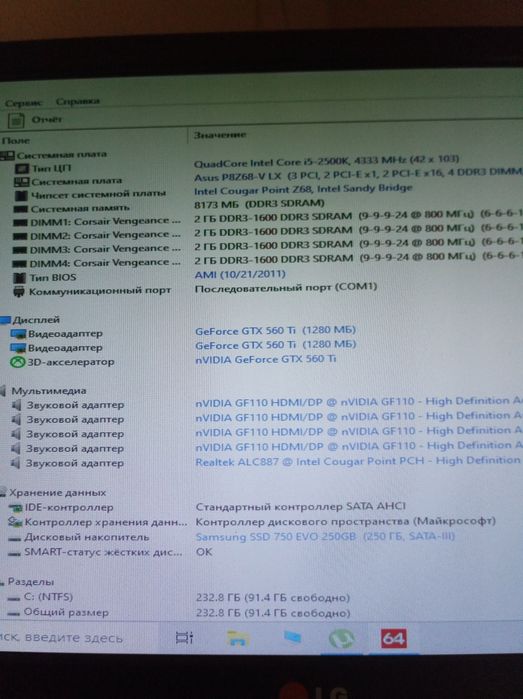Click the 3D-акселератор Xbox-style icon
The height and width of the screenshot is (699, 523).
(x=17, y=362)
